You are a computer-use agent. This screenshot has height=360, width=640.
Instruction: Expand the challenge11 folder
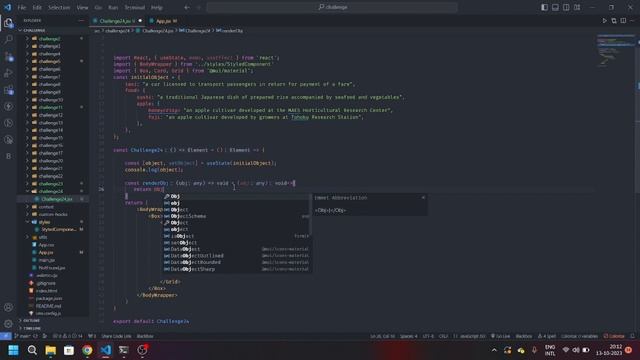tap(51, 107)
